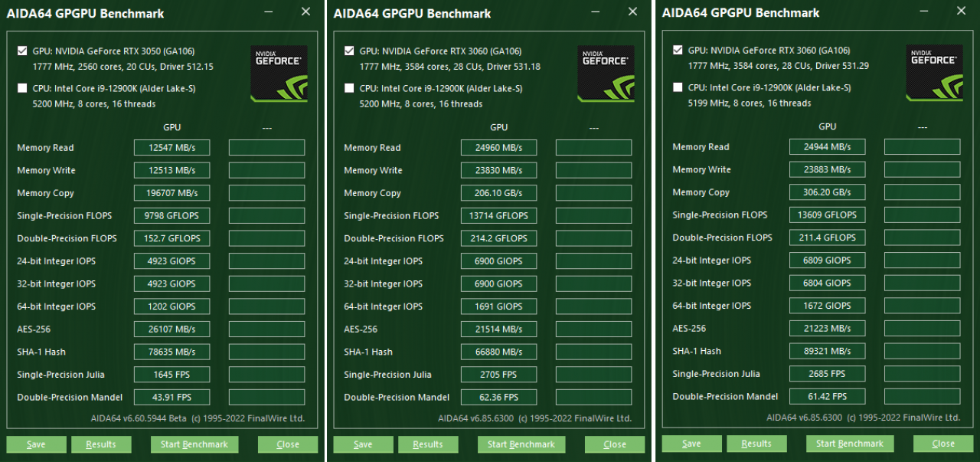This screenshot has width=980, height=462.
Task: Select the 12513 MB/s Memory Write value
Action: click(171, 170)
